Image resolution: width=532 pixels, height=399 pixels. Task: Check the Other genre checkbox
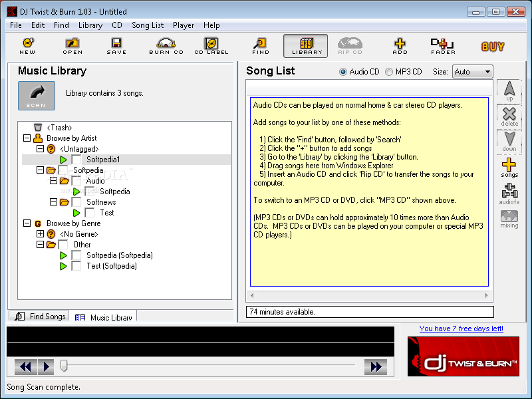63,245
